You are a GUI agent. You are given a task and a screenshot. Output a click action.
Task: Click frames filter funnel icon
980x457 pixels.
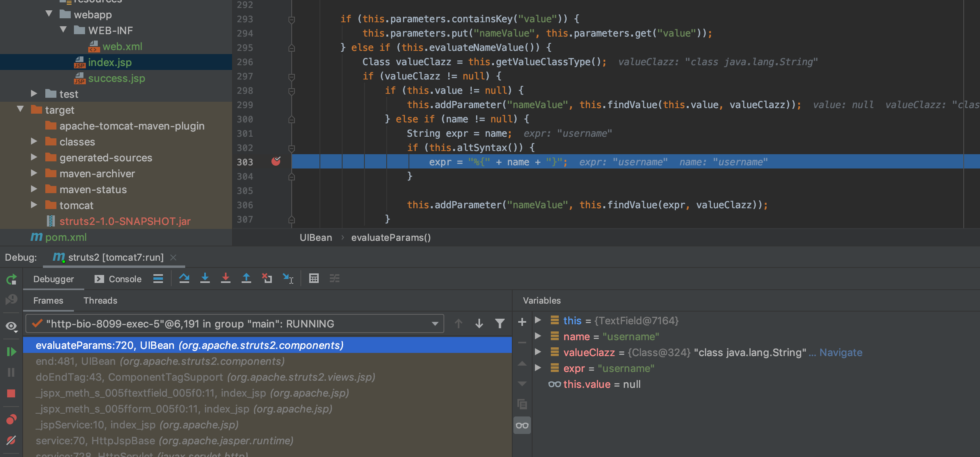[500, 324]
